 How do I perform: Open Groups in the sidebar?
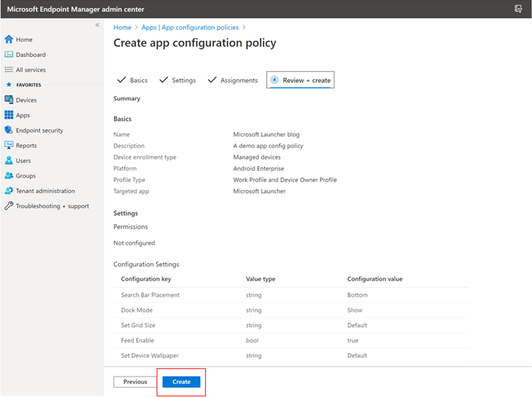25,176
